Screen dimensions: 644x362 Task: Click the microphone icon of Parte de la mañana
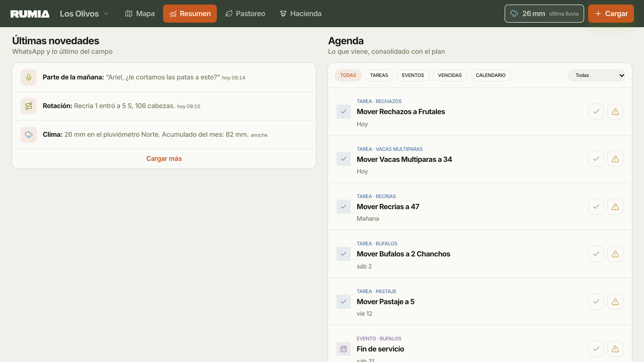coord(29,77)
